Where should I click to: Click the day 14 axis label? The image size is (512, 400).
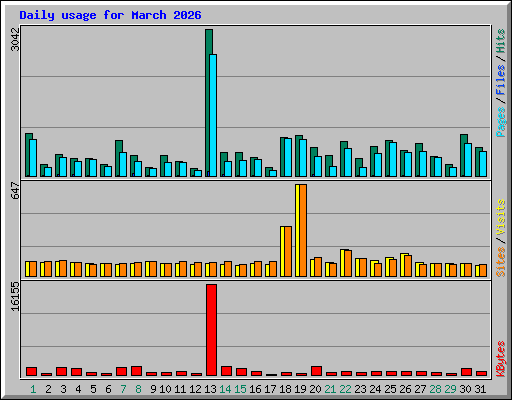(x=225, y=389)
